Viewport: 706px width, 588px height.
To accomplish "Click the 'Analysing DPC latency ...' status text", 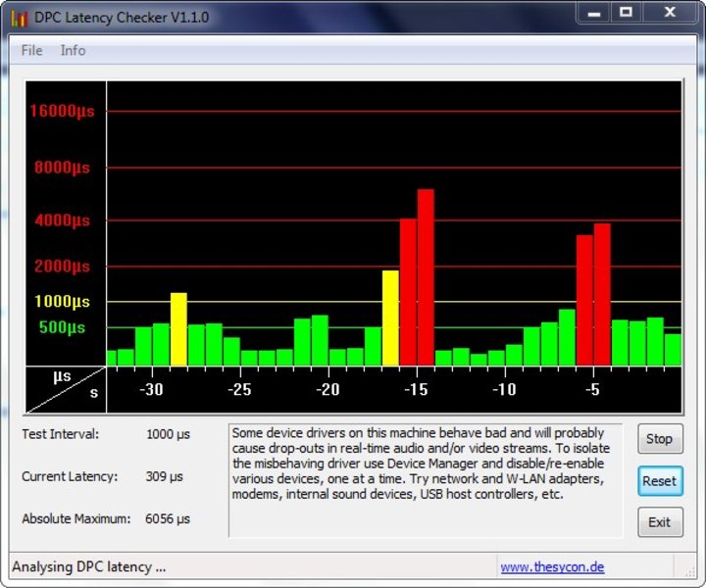I will point(88,566).
